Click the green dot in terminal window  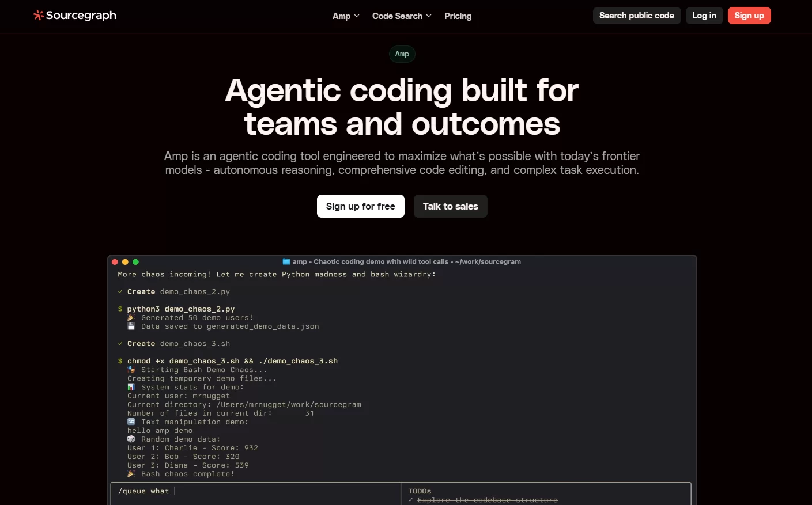[x=135, y=262]
